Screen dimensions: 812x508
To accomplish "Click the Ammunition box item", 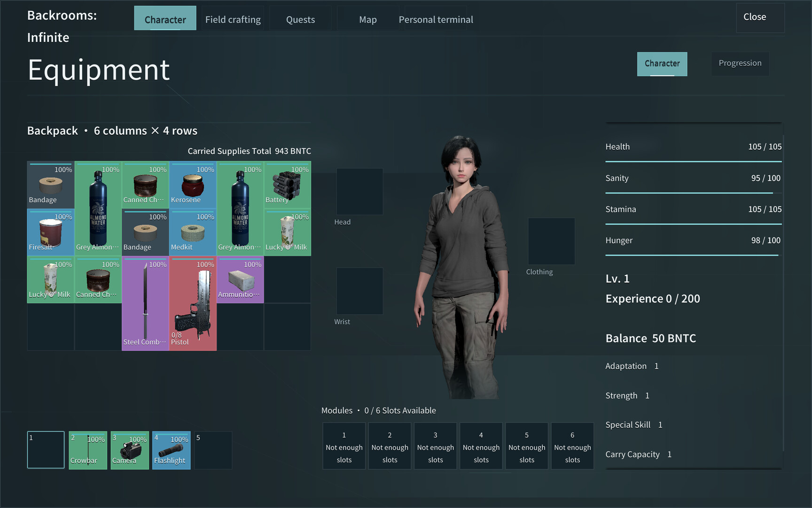I will pos(240,280).
